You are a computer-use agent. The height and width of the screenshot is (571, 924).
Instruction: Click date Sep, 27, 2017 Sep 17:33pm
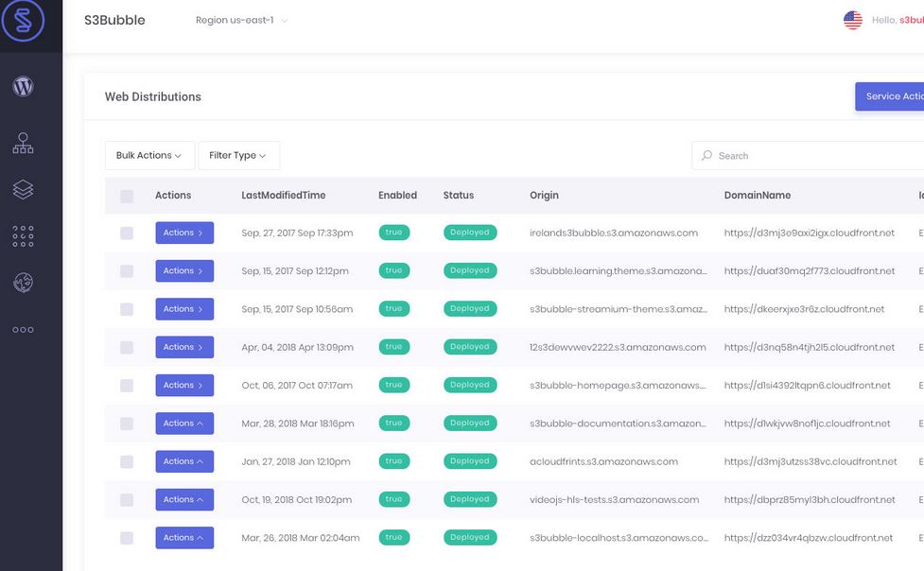297,233
